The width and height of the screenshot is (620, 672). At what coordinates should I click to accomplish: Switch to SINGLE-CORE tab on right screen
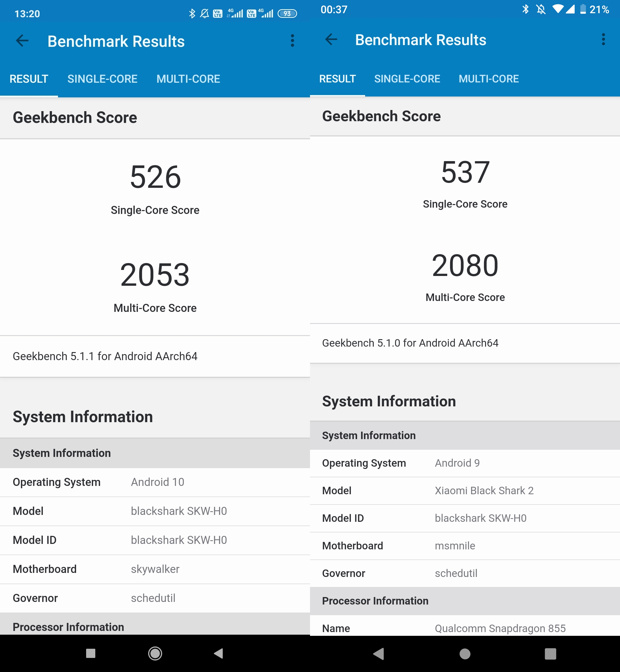click(x=407, y=79)
